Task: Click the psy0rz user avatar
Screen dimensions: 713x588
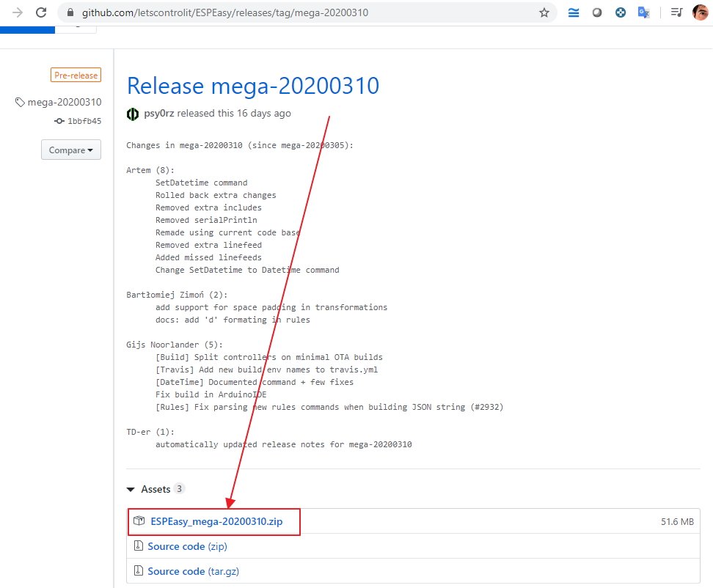Action: (133, 114)
